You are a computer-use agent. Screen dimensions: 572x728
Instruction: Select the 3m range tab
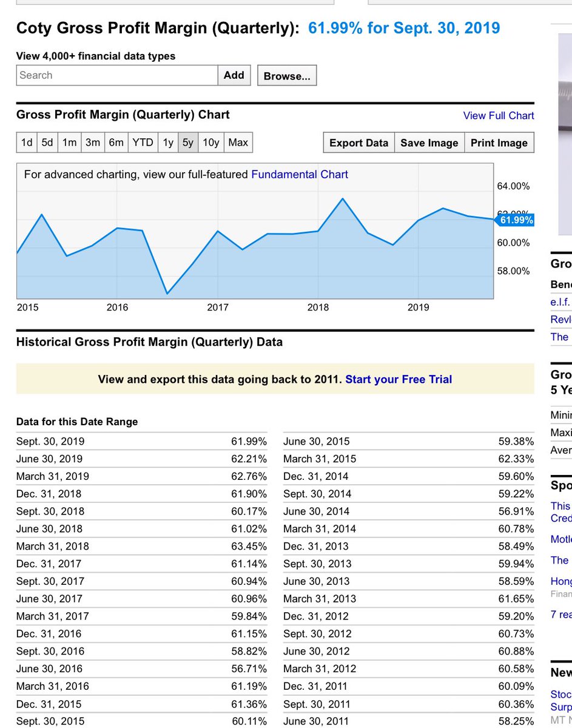(93, 143)
